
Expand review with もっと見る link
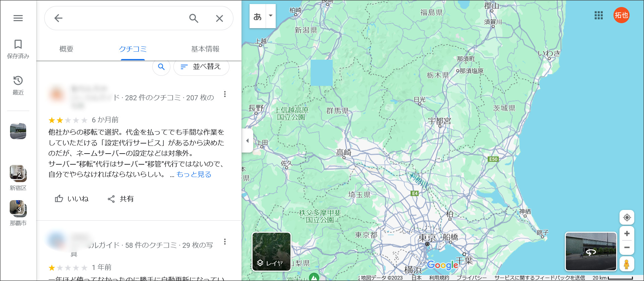(194, 174)
